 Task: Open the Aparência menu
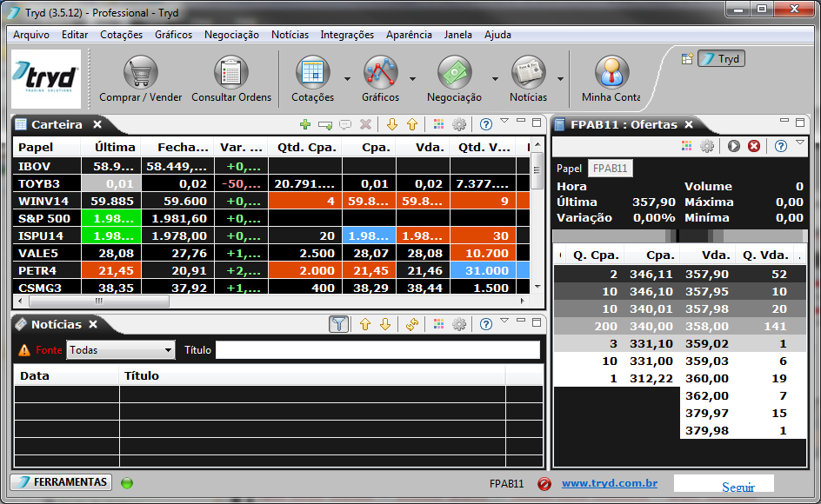409,35
